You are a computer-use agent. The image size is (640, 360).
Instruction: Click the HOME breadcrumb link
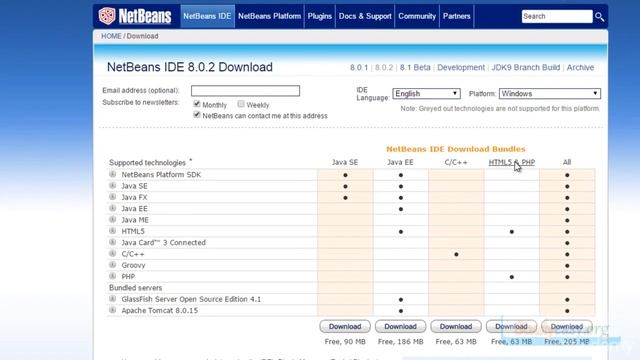[x=111, y=36]
